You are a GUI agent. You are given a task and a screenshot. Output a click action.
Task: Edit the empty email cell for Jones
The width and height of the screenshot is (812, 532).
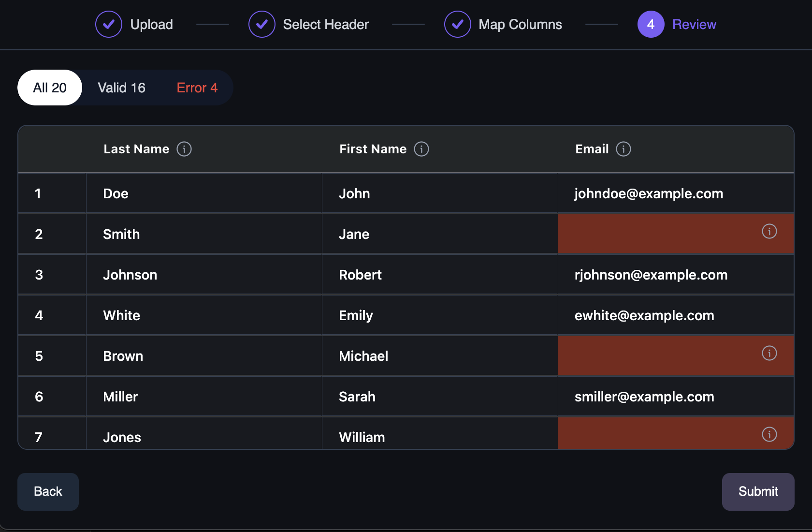coord(676,433)
